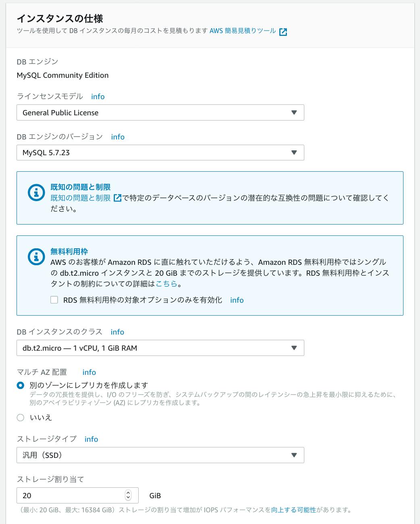Viewport: 420px width, 524px height.
Task: Open the db.t2.micro instance class dropdown
Action: point(160,348)
